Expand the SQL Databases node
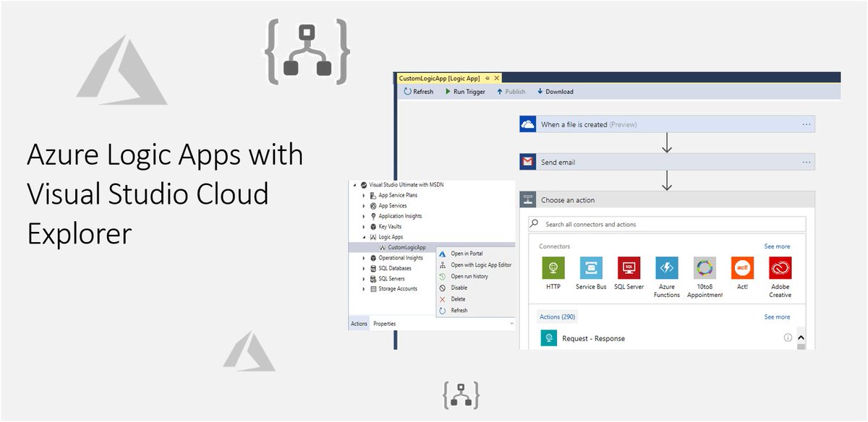The height and width of the screenshot is (422, 868). [x=364, y=268]
